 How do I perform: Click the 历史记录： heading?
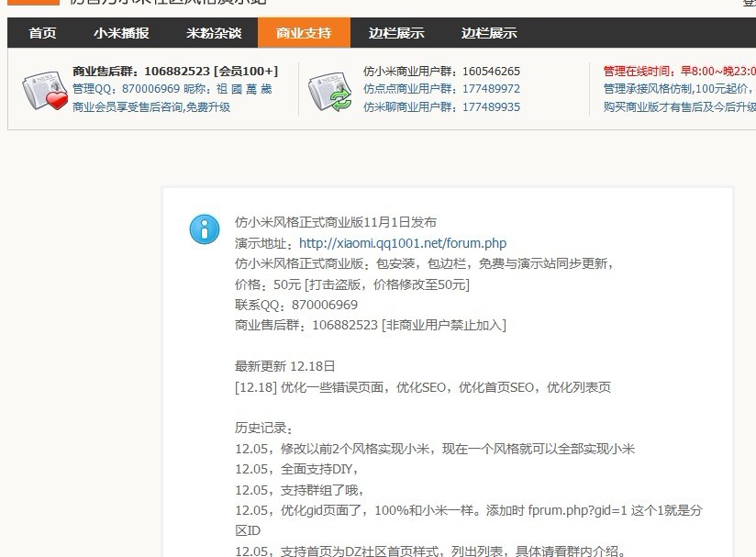click(x=263, y=429)
